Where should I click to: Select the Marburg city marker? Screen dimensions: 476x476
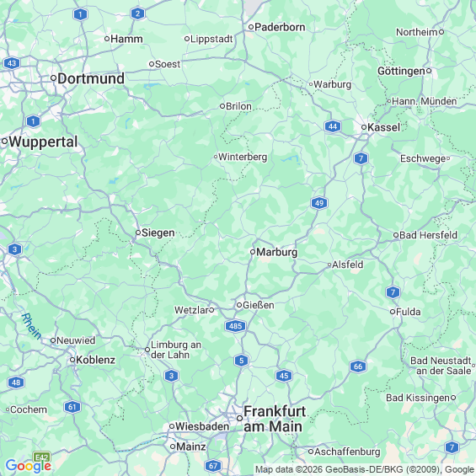(253, 252)
